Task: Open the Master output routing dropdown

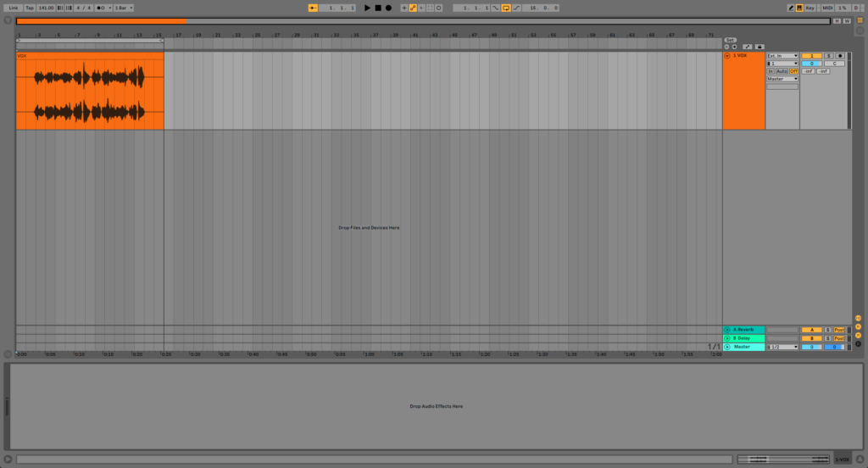Action: click(x=782, y=79)
